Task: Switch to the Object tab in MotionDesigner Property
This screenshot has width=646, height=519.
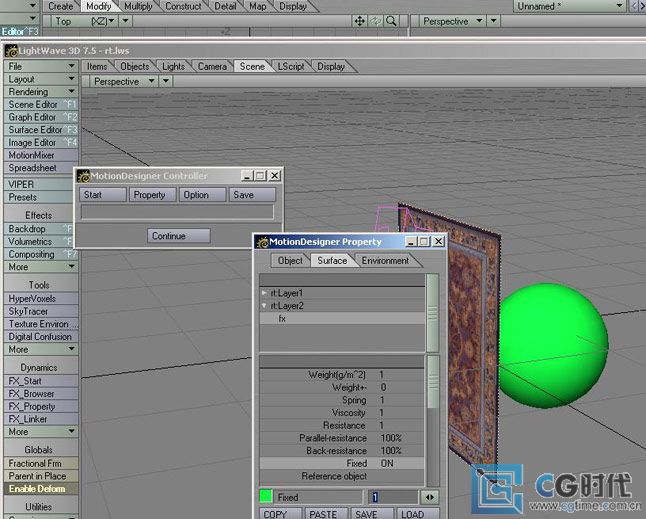Action: (290, 261)
